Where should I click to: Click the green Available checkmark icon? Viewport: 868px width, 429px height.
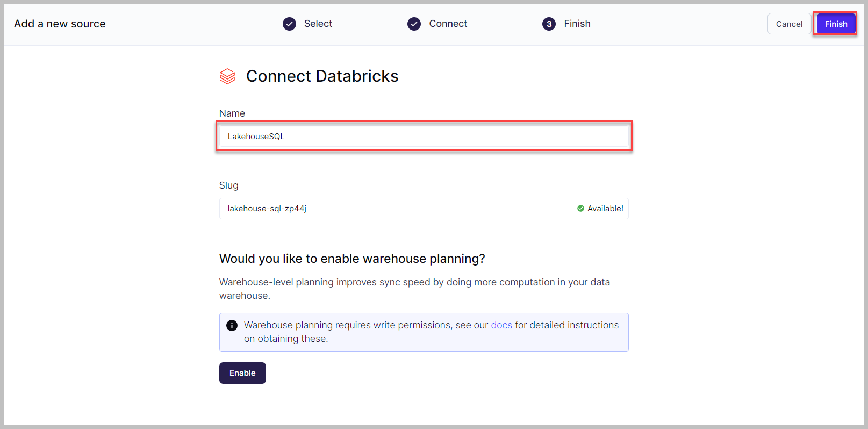pyautogui.click(x=580, y=209)
